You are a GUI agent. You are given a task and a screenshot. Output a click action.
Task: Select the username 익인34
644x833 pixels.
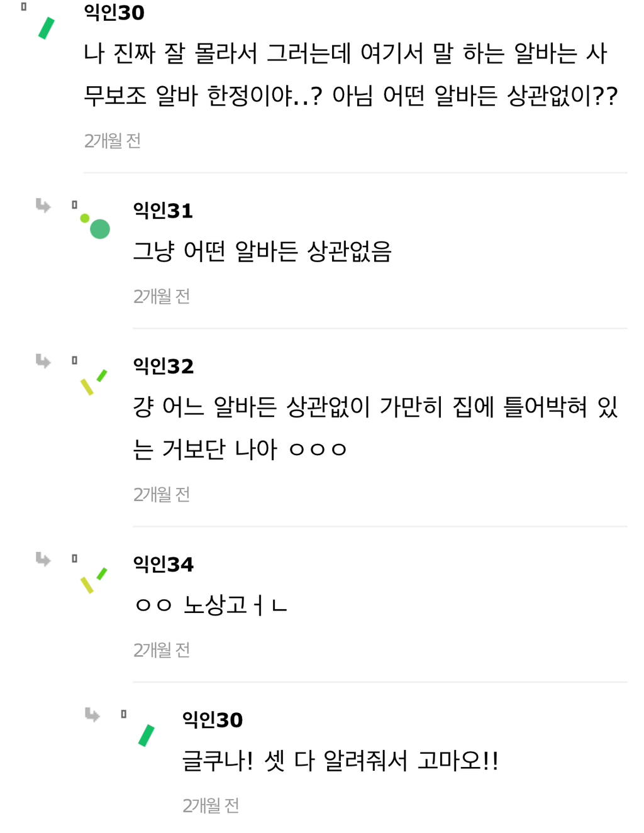(163, 565)
